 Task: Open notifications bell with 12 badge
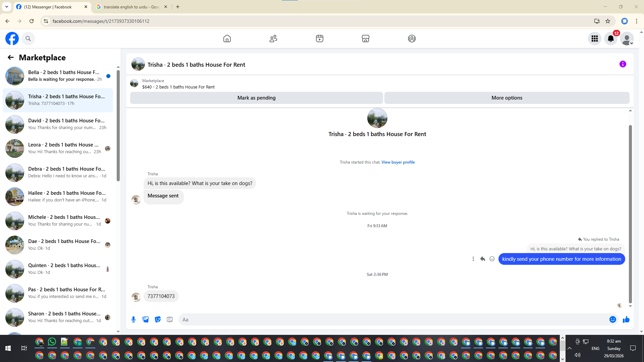point(611,39)
